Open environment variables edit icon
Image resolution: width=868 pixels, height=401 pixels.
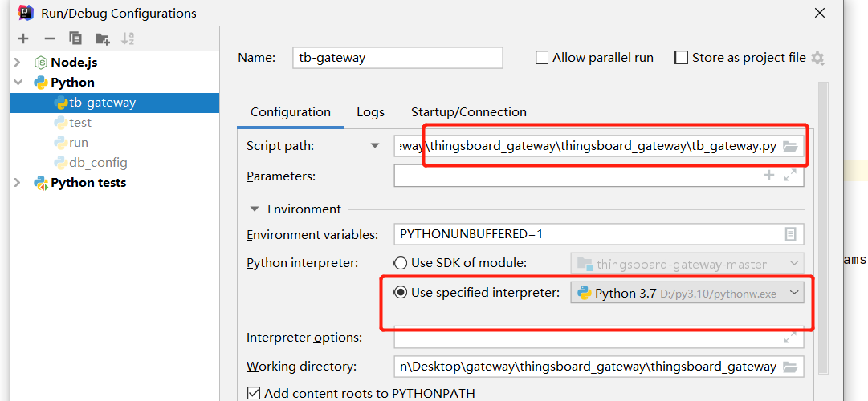pyautogui.click(x=791, y=234)
